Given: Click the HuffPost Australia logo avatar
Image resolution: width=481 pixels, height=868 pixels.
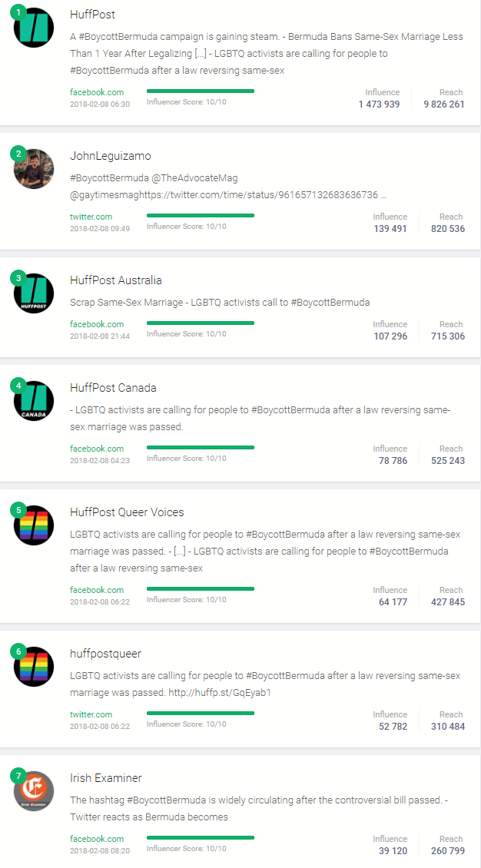Looking at the screenshot, I should click(34, 293).
